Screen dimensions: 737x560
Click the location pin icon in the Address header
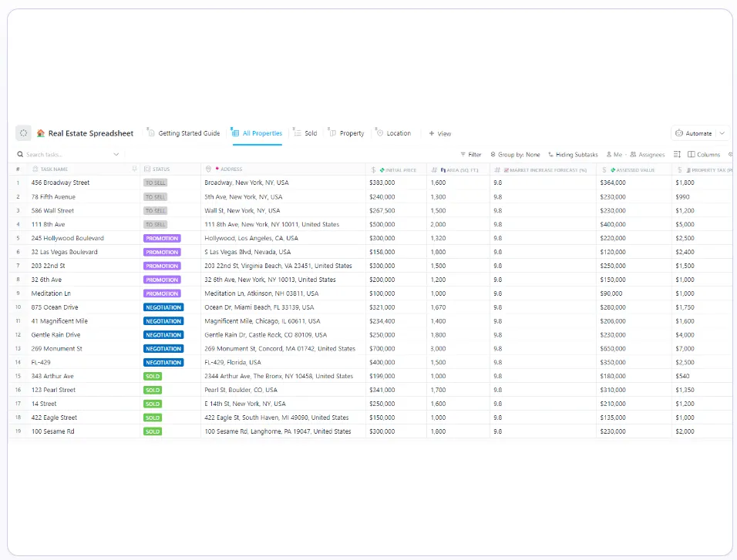209,169
